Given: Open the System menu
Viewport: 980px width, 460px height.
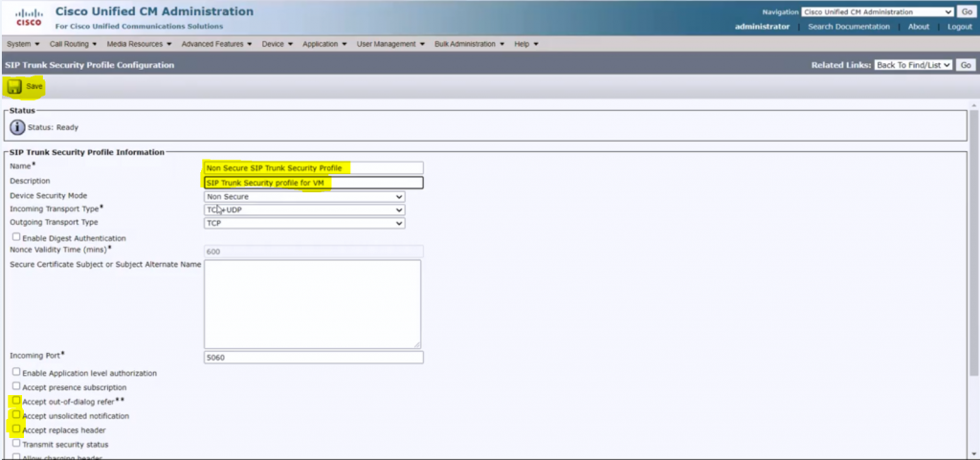Looking at the screenshot, I should 23,44.
